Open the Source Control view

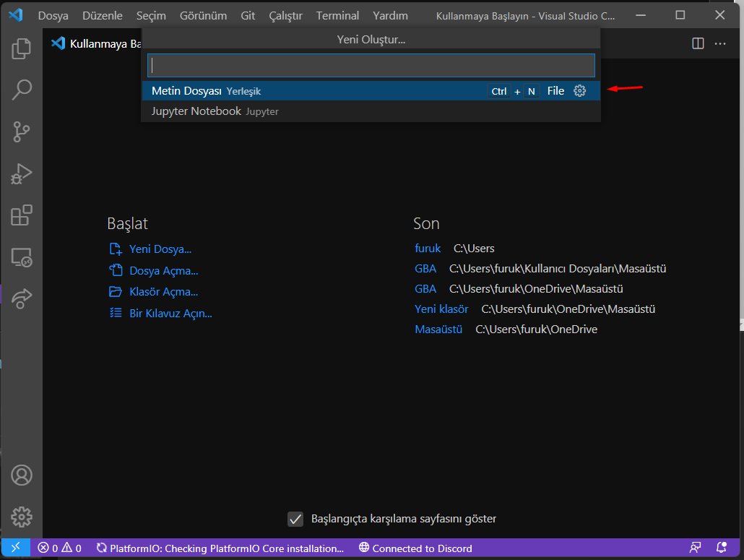point(22,132)
